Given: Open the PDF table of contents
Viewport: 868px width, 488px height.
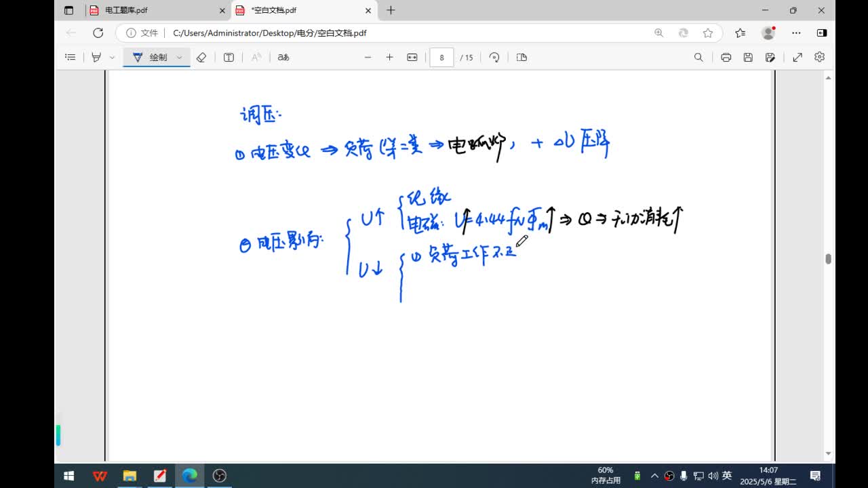Looking at the screenshot, I should click(x=70, y=57).
